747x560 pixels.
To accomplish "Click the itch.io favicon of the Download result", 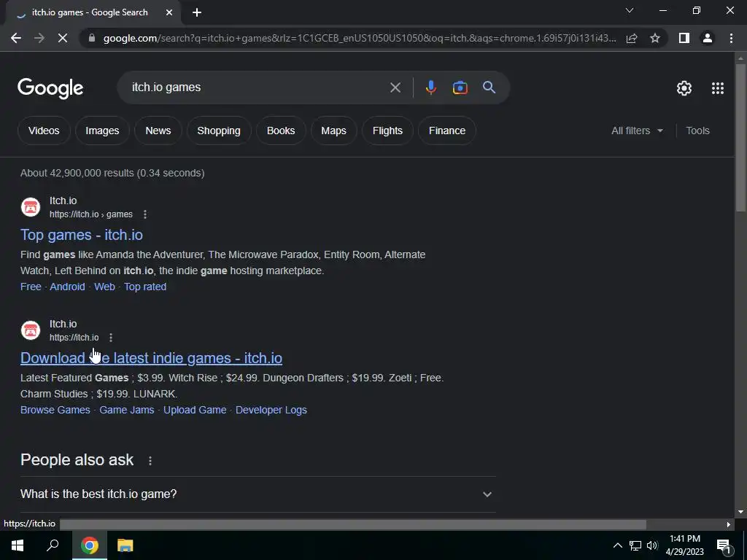I will pyautogui.click(x=31, y=330).
